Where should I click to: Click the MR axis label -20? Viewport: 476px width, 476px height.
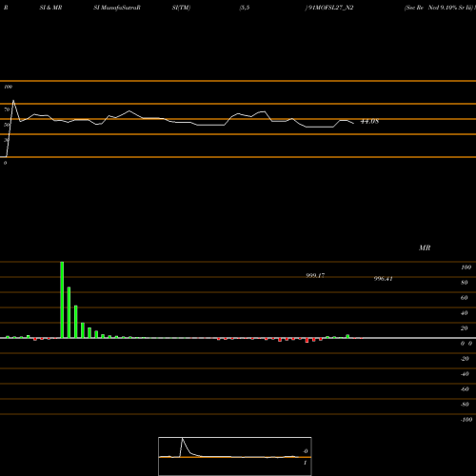coord(465,359)
